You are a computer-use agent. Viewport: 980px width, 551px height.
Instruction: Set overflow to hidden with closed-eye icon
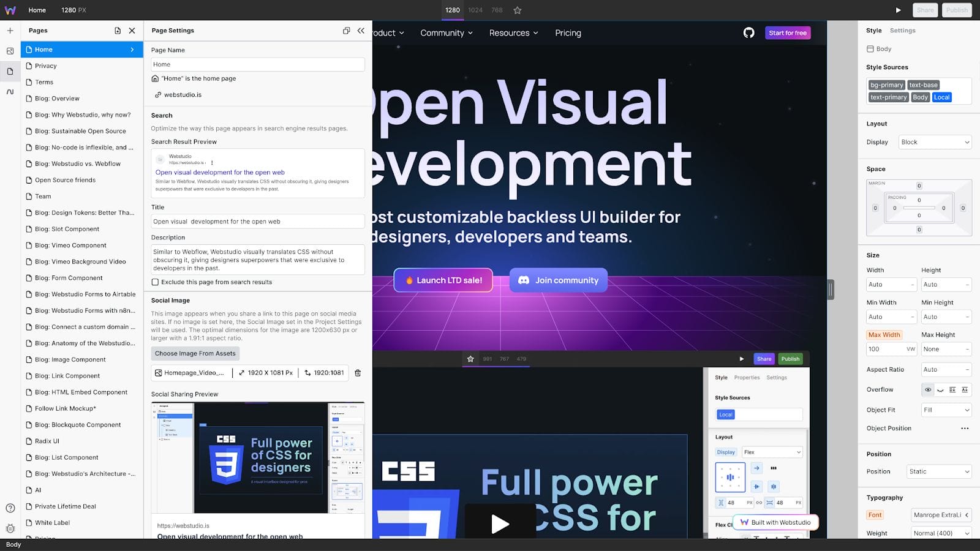coord(940,390)
